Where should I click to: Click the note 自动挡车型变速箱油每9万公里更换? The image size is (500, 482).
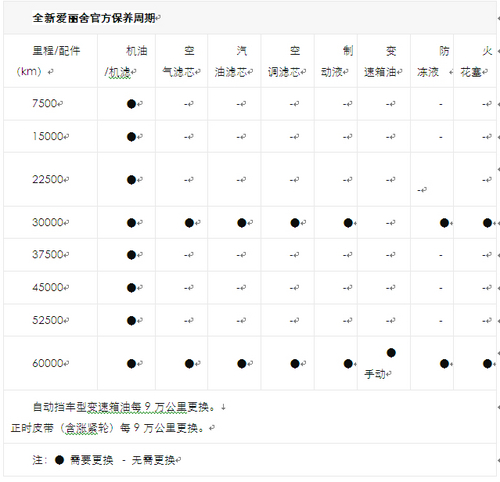tap(125, 407)
